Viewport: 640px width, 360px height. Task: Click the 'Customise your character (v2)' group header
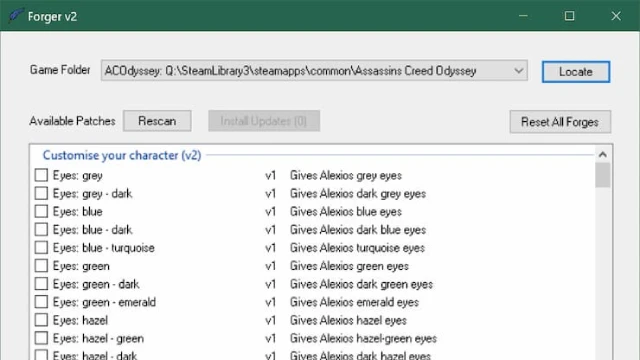click(122, 155)
